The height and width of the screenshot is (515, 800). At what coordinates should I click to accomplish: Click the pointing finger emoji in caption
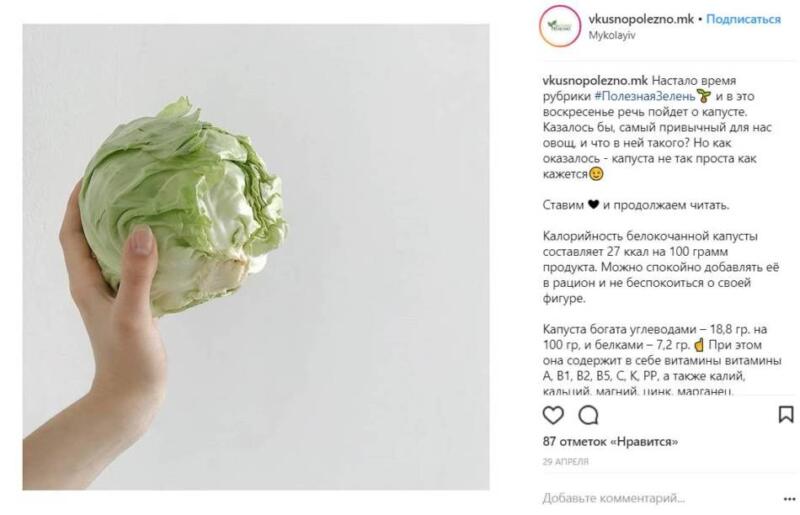(x=699, y=345)
